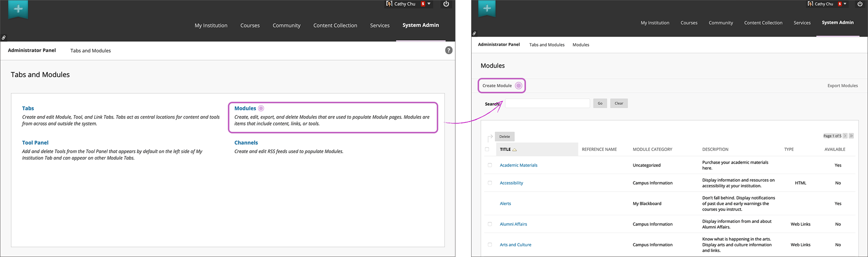Open the Modules link in the panel
The height and width of the screenshot is (257, 868).
tap(245, 108)
